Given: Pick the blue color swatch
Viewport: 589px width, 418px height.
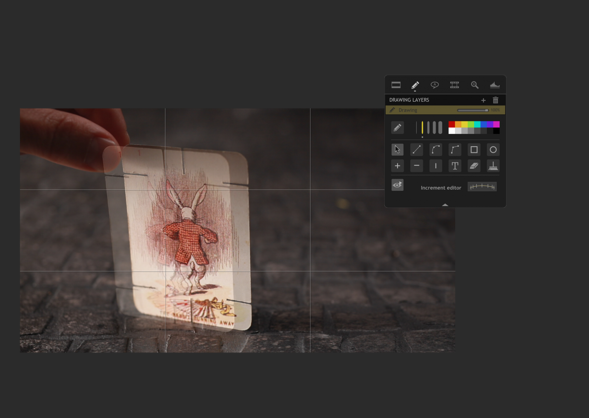Looking at the screenshot, I should pos(483,124).
